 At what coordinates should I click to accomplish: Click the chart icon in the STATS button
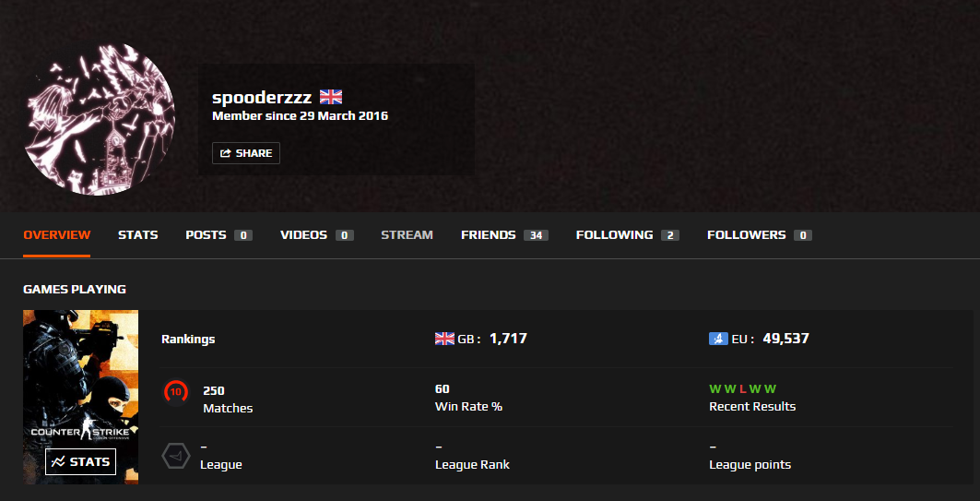coord(58,462)
